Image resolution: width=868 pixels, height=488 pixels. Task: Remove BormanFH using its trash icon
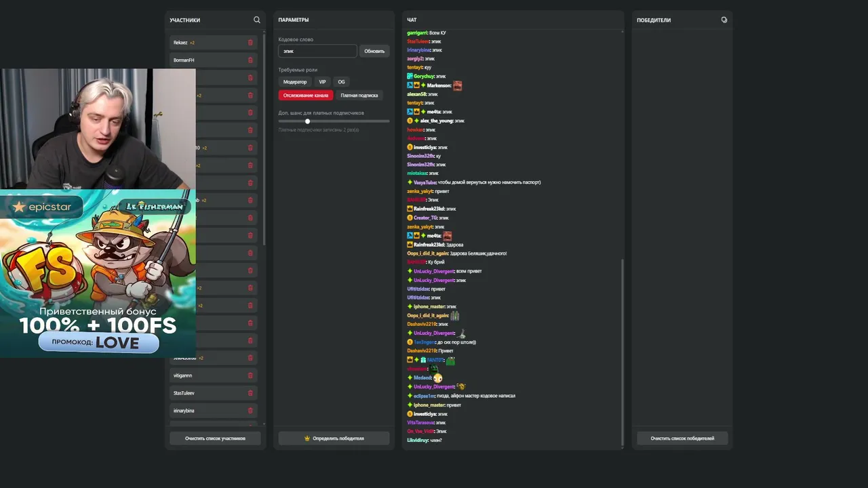pyautogui.click(x=250, y=60)
